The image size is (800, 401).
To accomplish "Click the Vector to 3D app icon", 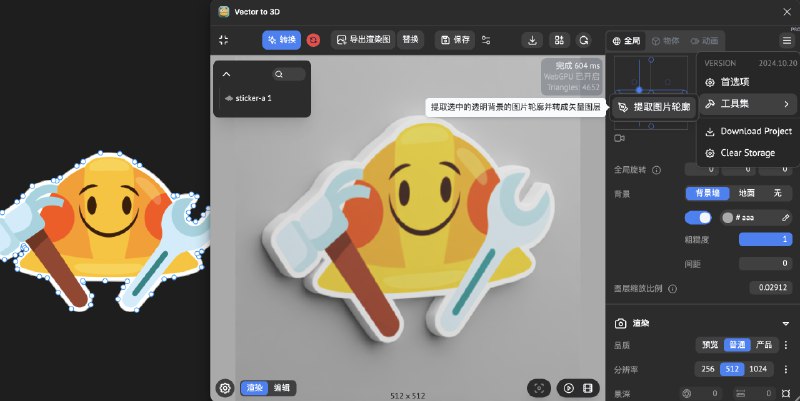I will (223, 12).
